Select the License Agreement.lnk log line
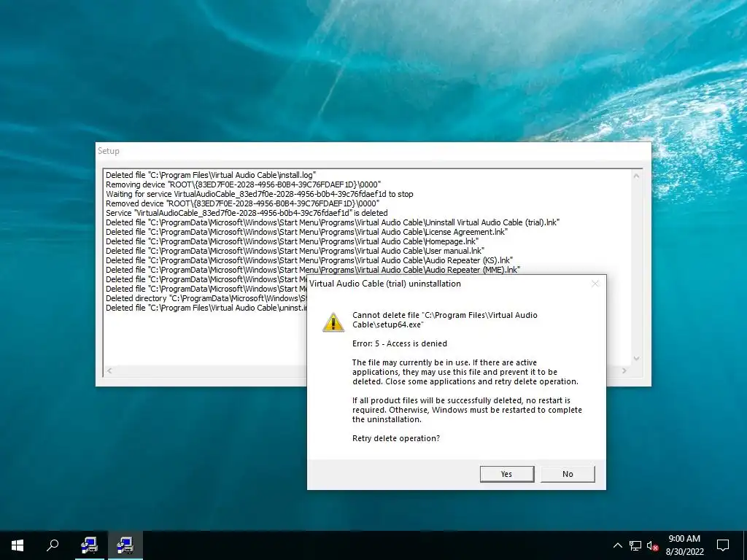The height and width of the screenshot is (560, 747). pos(307,232)
